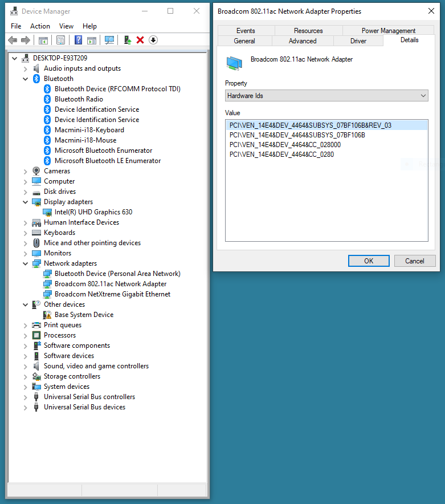The height and width of the screenshot is (504, 445).
Task: Switch to the Driver tab
Action: coord(358,41)
